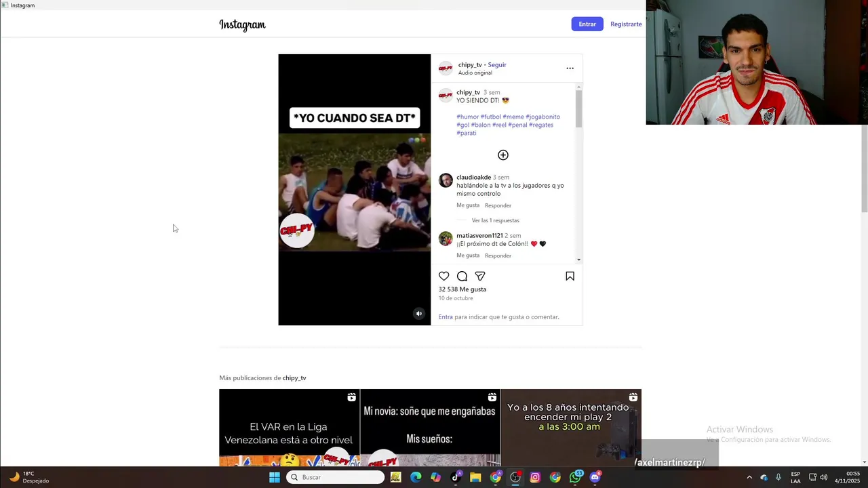Image resolution: width=868 pixels, height=488 pixels.
Task: Open Instagram app from the taskbar
Action: click(535, 477)
